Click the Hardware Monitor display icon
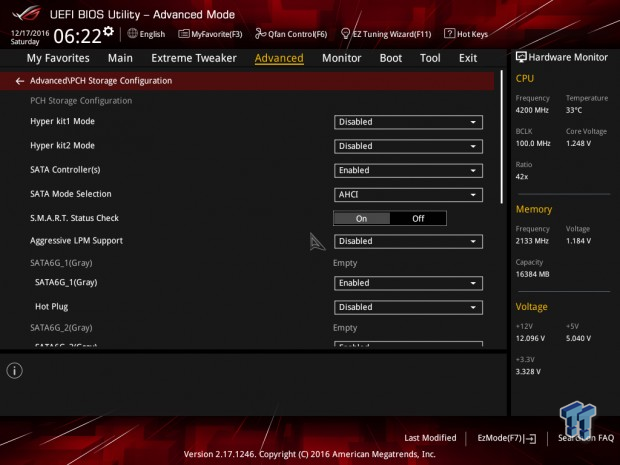Screen dimensions: 620x465 click(521, 57)
